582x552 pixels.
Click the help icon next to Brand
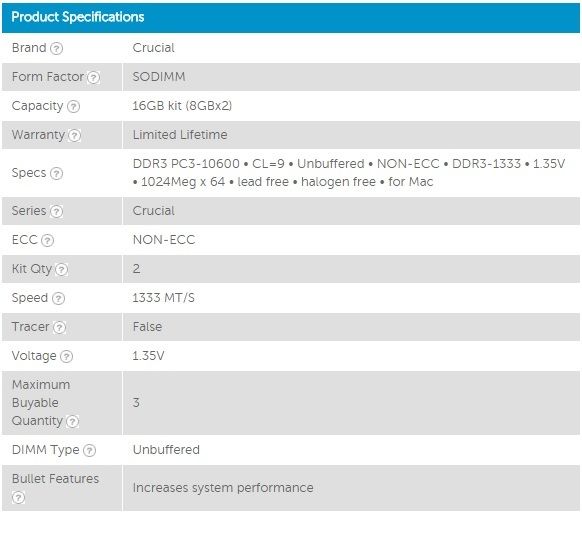pos(56,48)
